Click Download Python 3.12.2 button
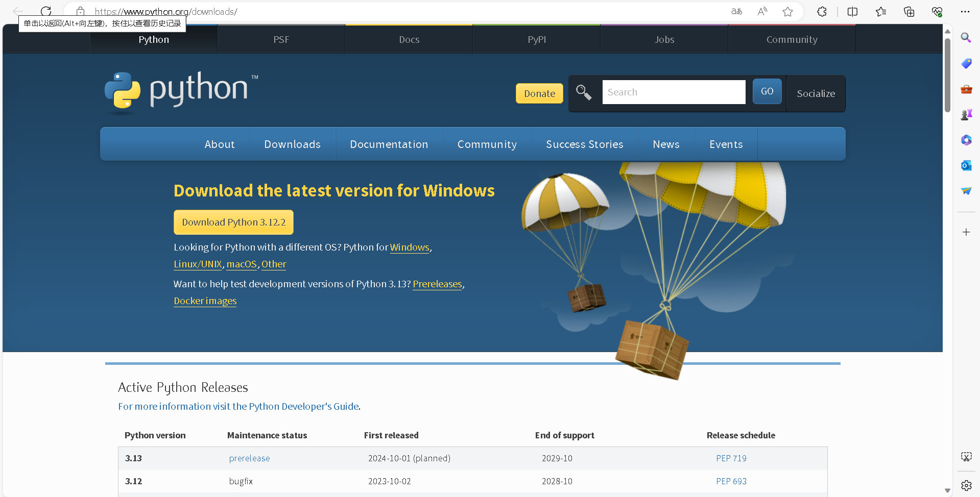Screen dimensions: 980x497 233,222
